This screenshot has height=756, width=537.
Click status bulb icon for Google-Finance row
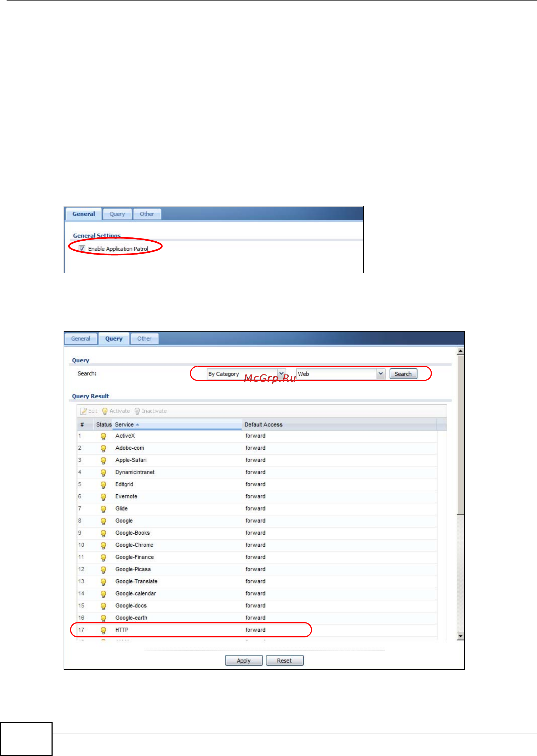(x=103, y=557)
